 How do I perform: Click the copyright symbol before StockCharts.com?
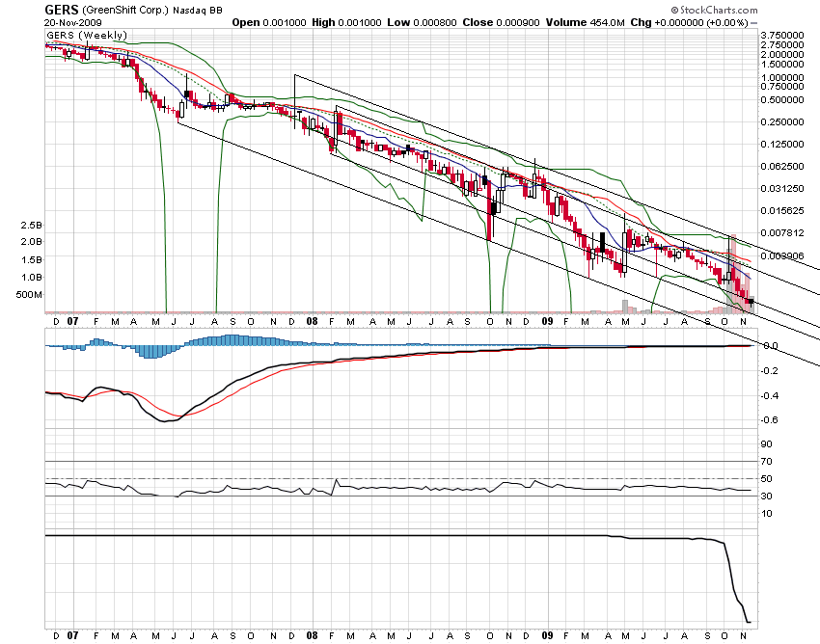[674, 10]
